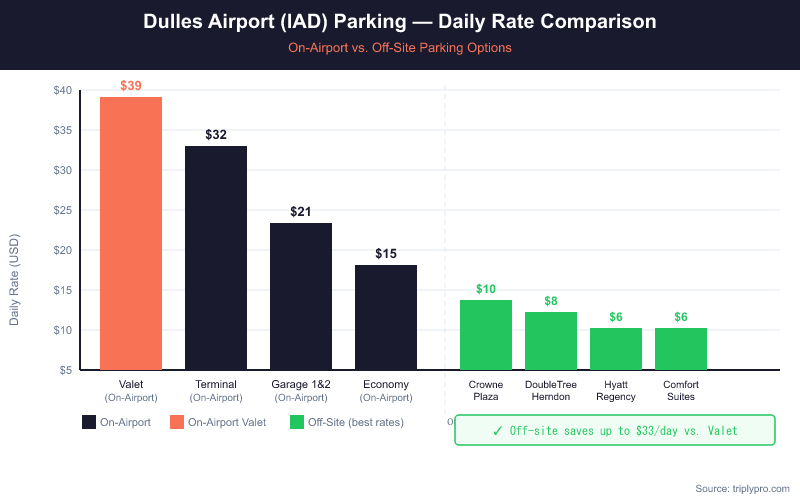Viewport: 800px width, 500px height.
Task: Click the $32 Terminal price label
Action: pyautogui.click(x=216, y=135)
